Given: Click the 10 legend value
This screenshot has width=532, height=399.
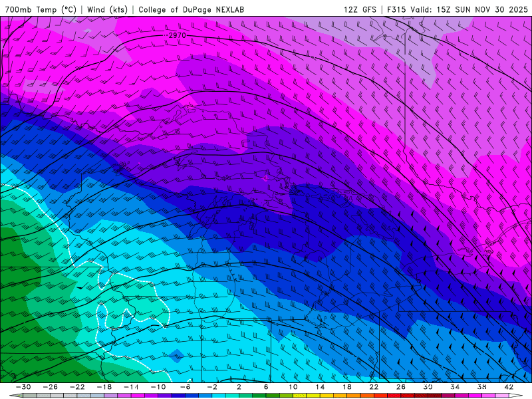Looking at the screenshot, I should pyautogui.click(x=293, y=387).
